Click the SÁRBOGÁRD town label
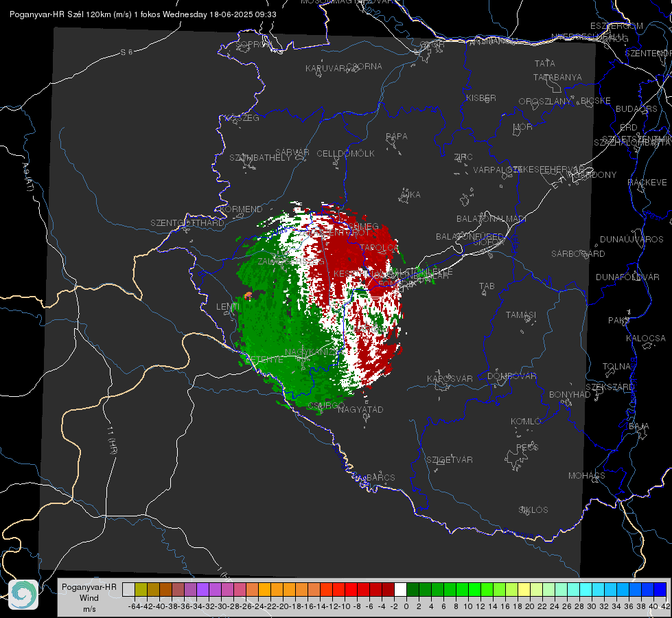 tap(578, 253)
